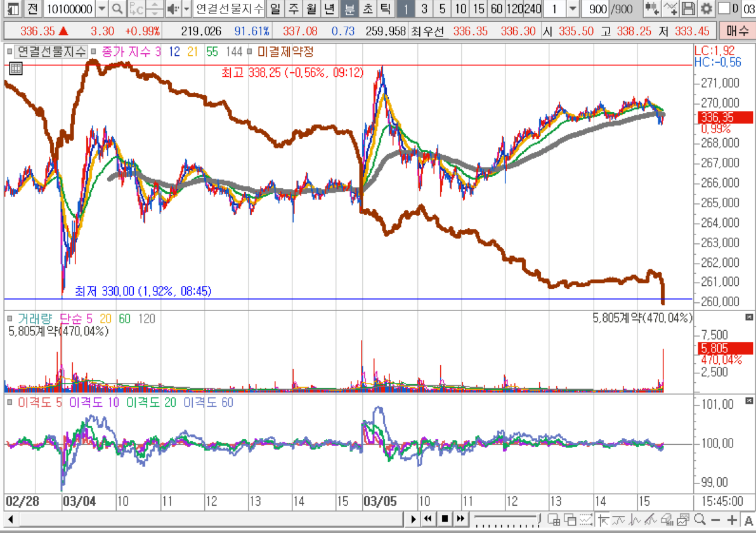
Task: Expand the tick interval dropdown after 240
Action: click(572, 9)
